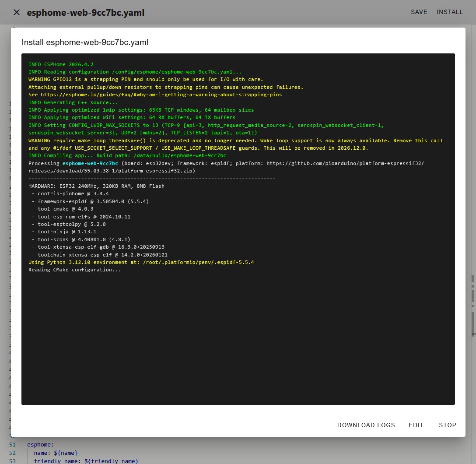Select the 'CONFIG_LWIP_MAX_SOCKETS to 13' log line
This screenshot has height=464, width=476.
(x=206, y=129)
